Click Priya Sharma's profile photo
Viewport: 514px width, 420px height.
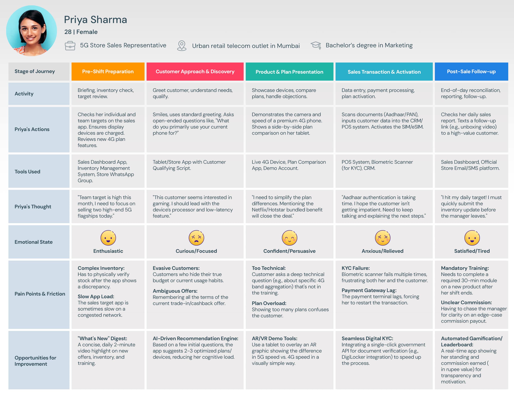31,31
